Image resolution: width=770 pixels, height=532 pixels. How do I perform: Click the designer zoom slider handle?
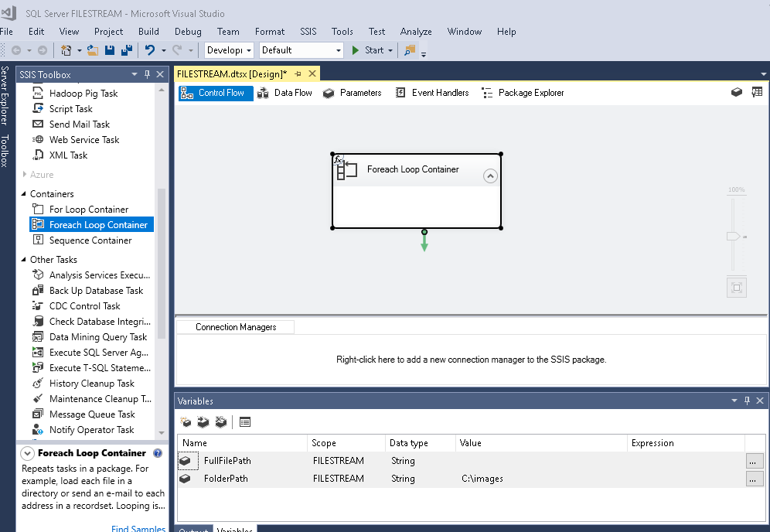(x=734, y=237)
